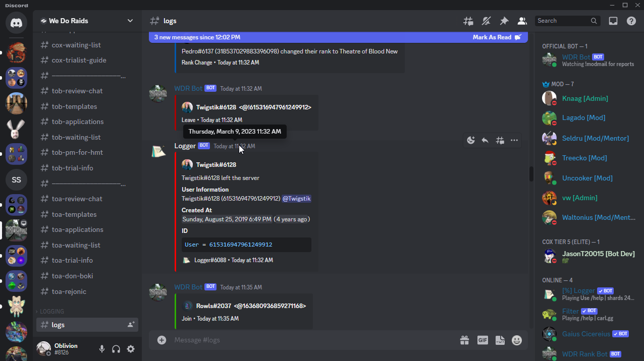
Task: Click the create invite icon on logs channel
Action: point(131,325)
